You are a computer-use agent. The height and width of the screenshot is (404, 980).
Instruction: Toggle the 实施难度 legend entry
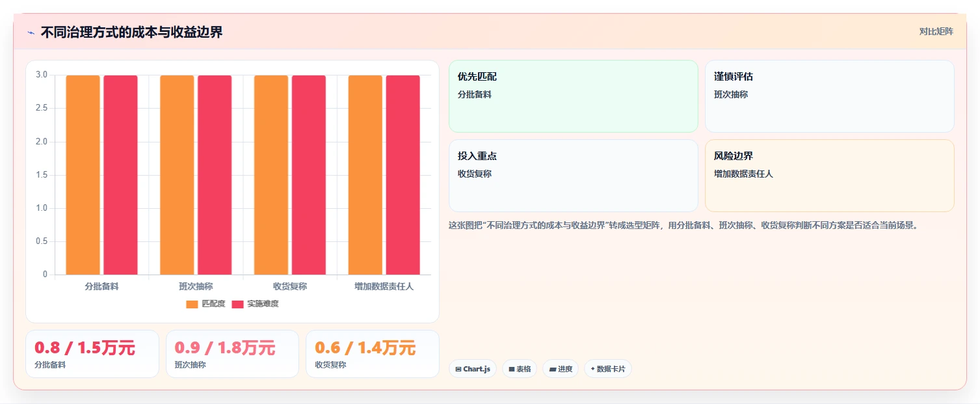tap(255, 304)
